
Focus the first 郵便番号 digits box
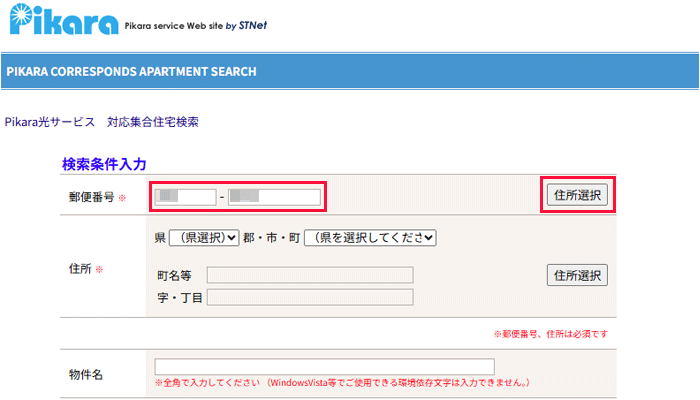[x=186, y=196]
